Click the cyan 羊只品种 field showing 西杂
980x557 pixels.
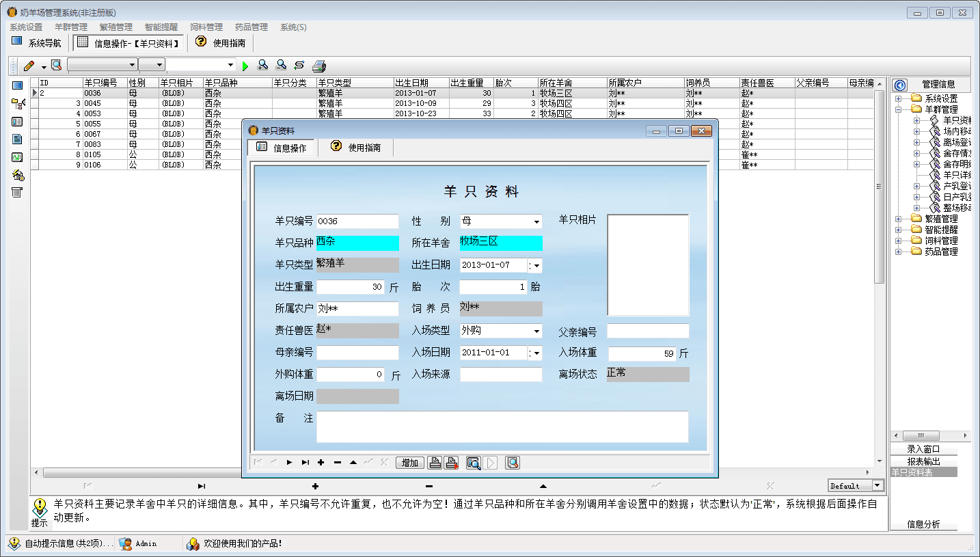(x=357, y=243)
